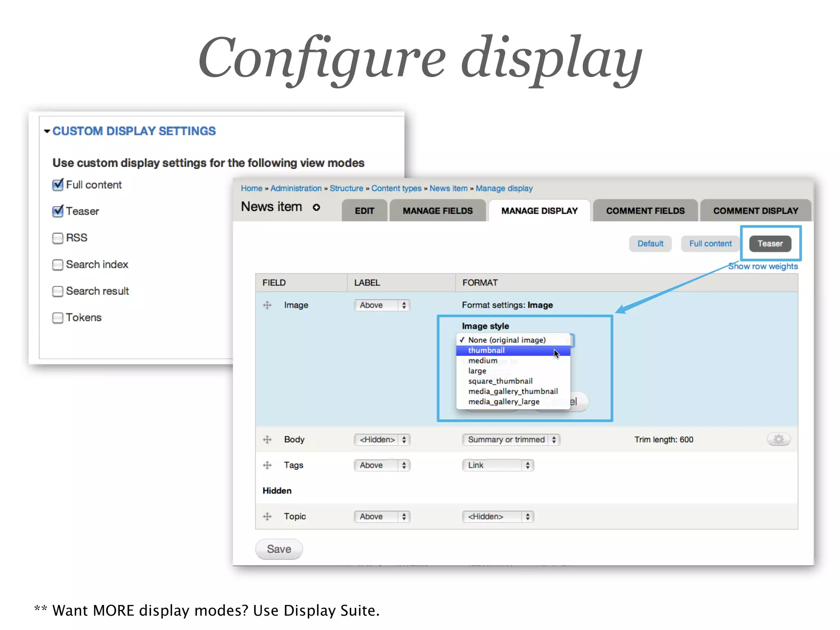This screenshot has height=630, width=840.
Task: Open the Tags label dropdown
Action: [x=382, y=465]
